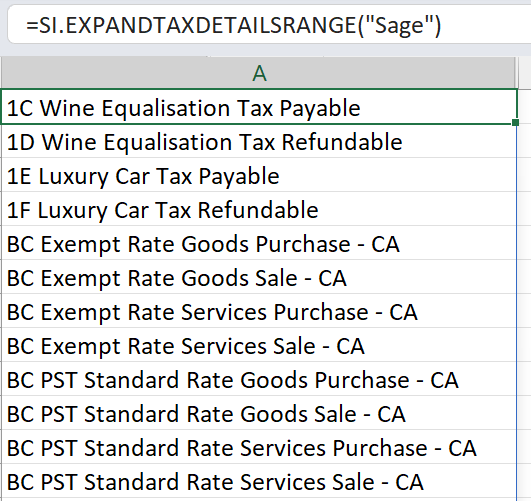
Task: Click the empty cell right of BC Exempt Goods Sale
Action: pos(525,277)
